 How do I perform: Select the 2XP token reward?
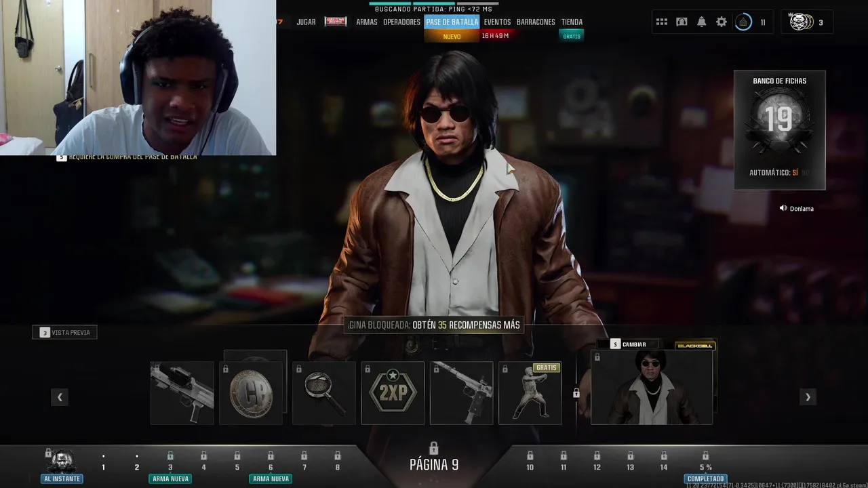click(393, 393)
